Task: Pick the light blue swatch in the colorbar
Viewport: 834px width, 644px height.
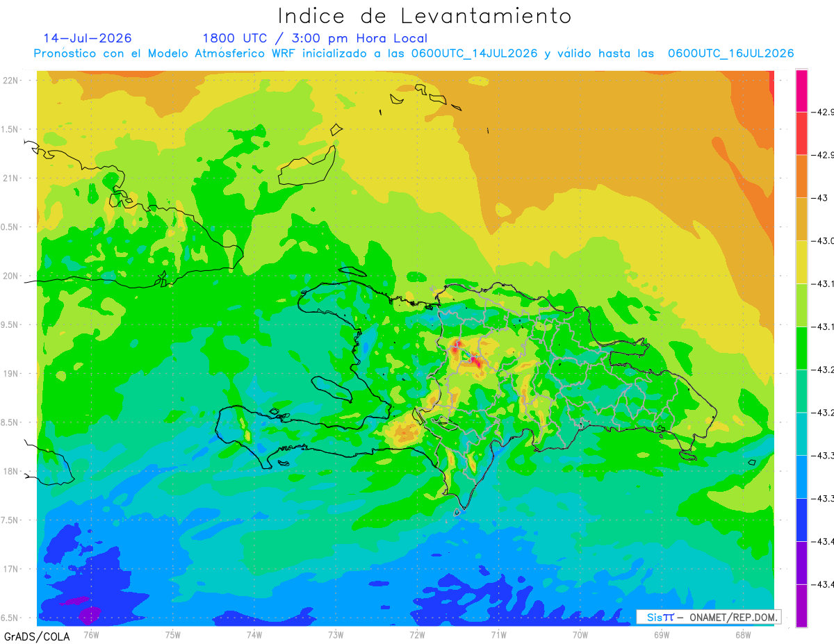Action: [802, 477]
